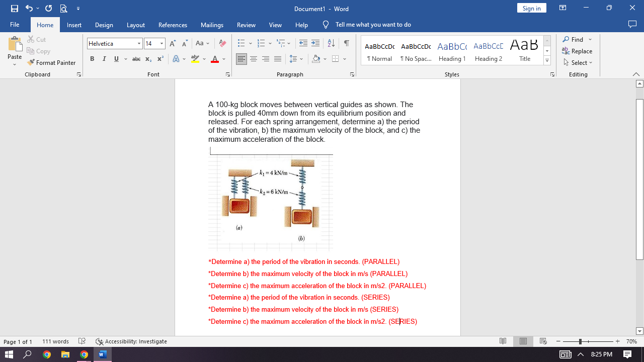Select the Strikethrough icon
Viewport: 644px width, 362px height.
(136, 59)
